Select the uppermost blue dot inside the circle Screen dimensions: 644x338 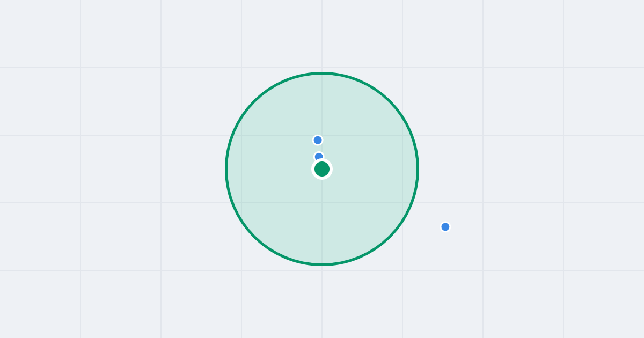[318, 140]
